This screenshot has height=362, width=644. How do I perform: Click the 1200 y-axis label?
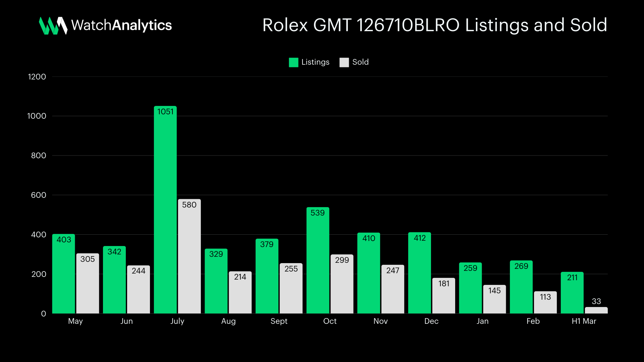point(37,77)
